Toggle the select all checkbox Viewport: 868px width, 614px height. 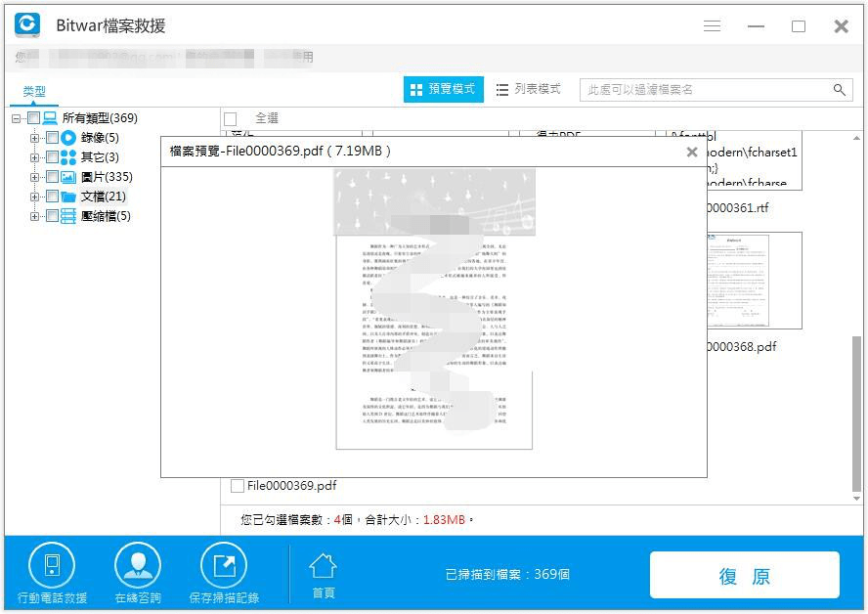(x=231, y=119)
